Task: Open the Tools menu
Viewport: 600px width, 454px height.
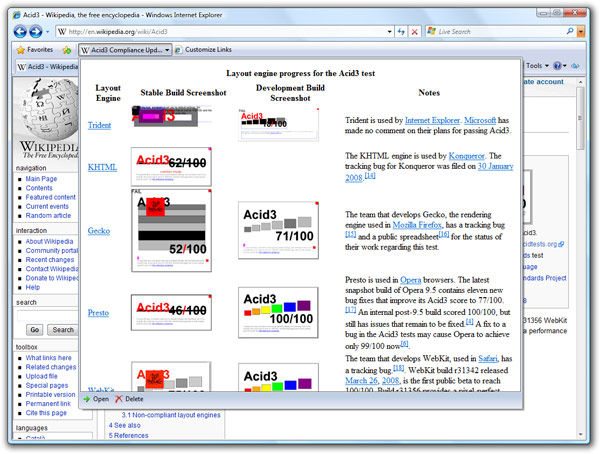Action: (x=537, y=66)
